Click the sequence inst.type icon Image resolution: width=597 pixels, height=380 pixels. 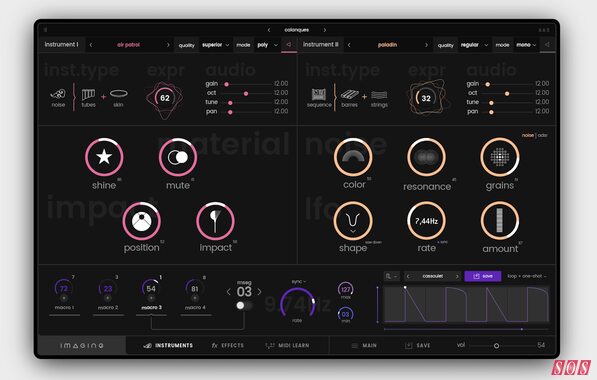(319, 94)
